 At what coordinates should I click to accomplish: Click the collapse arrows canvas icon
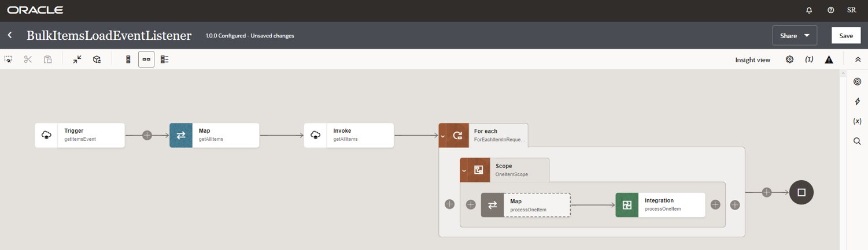[x=77, y=59]
